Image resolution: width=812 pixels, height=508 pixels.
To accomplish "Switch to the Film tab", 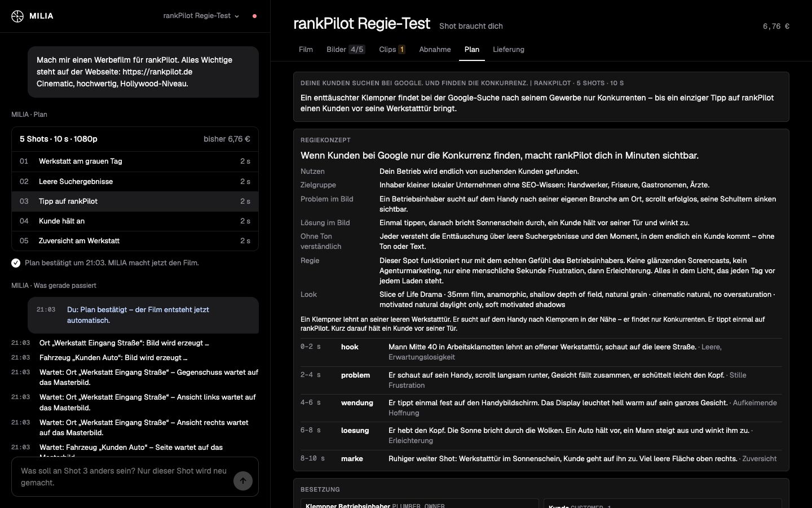I will coord(306,50).
